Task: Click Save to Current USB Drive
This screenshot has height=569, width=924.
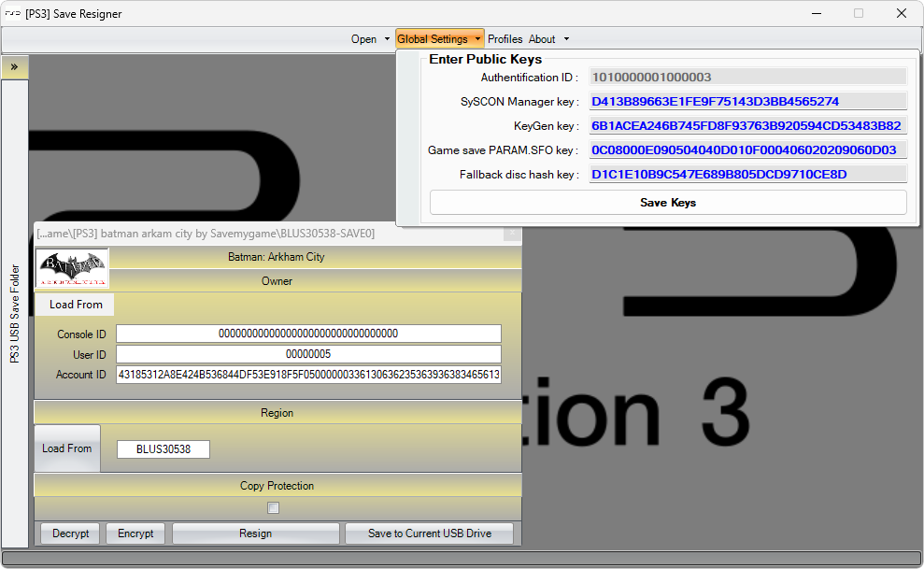Action: [429, 533]
